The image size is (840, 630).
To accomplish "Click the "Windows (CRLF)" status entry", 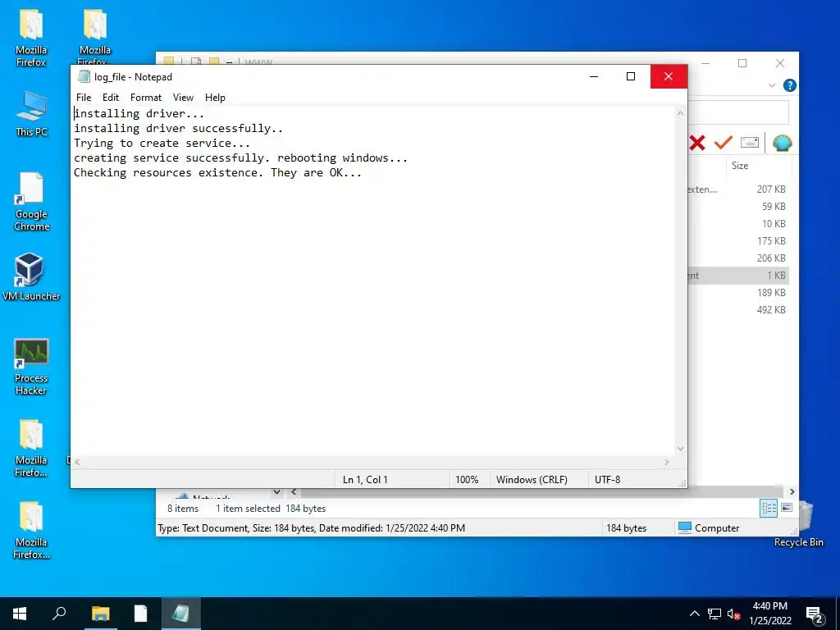I will (532, 479).
